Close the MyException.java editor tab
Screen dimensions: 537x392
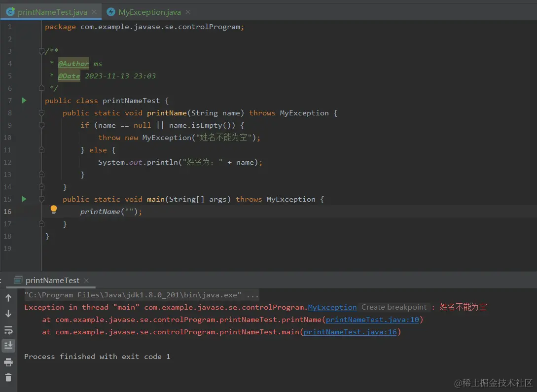(188, 12)
